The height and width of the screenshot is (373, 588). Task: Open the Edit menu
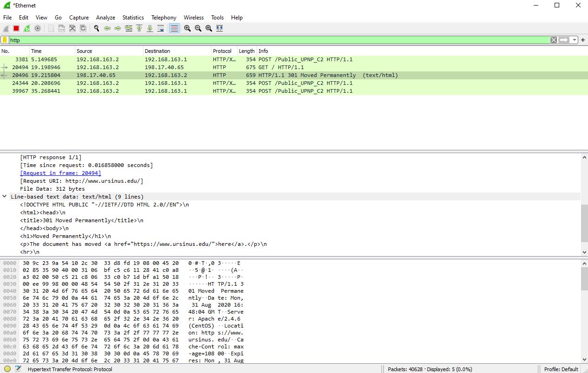[24, 18]
